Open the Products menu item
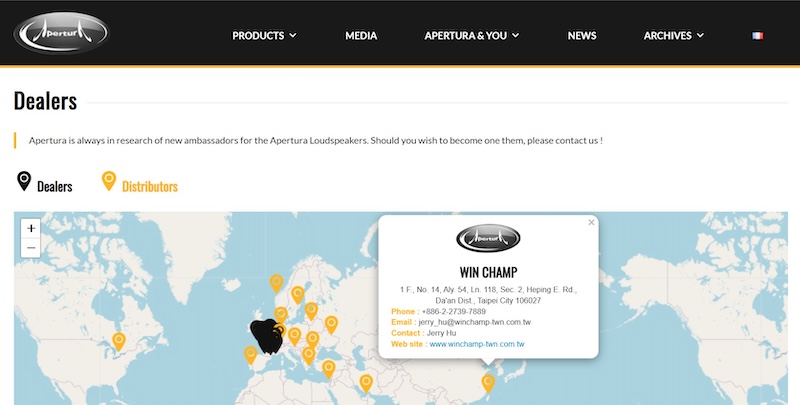The image size is (800, 405). click(x=258, y=36)
